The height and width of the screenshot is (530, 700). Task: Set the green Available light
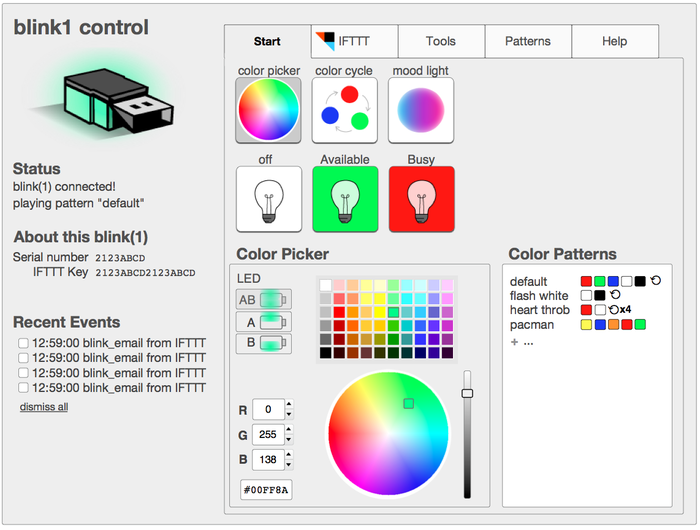(x=345, y=199)
